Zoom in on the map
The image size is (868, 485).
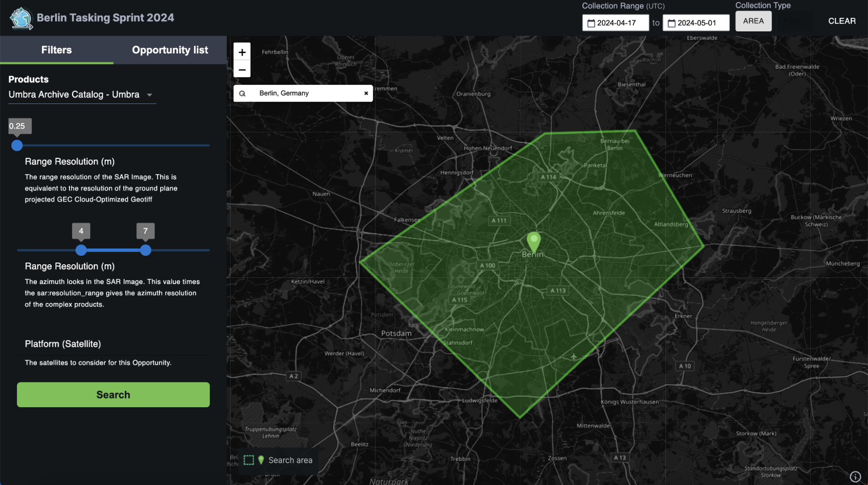(242, 52)
